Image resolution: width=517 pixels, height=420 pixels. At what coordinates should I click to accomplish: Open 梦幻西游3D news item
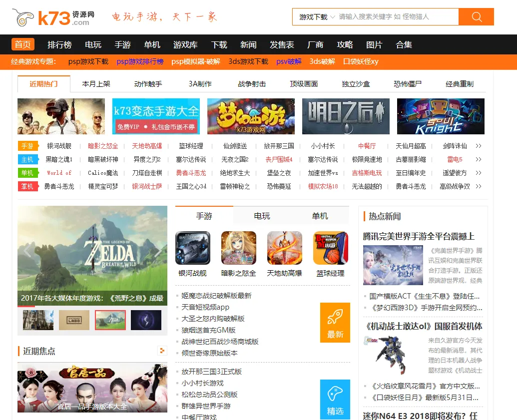point(427,308)
